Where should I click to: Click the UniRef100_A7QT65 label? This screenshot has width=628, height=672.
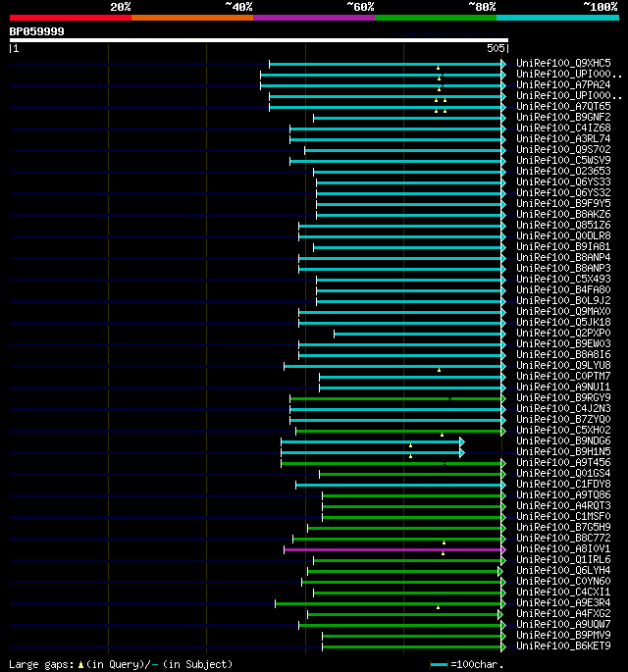[x=563, y=106]
